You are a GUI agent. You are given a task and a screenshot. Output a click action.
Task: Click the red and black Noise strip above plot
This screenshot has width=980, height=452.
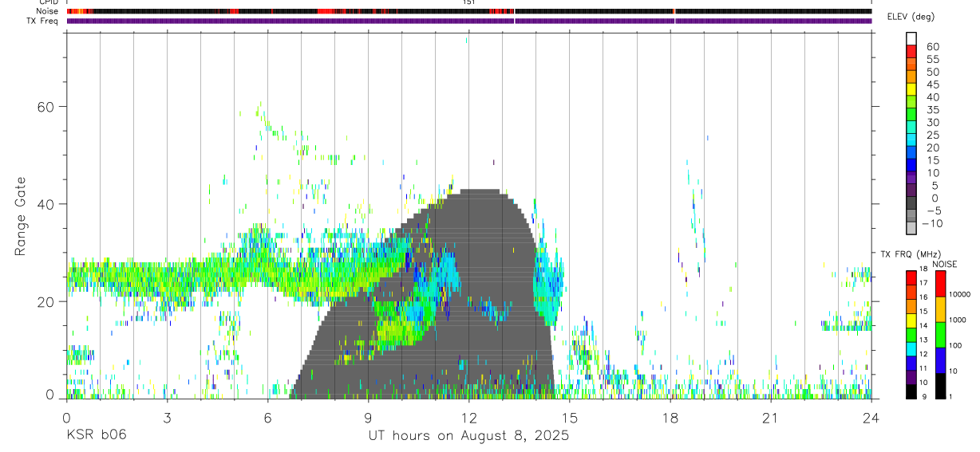coord(469,11)
